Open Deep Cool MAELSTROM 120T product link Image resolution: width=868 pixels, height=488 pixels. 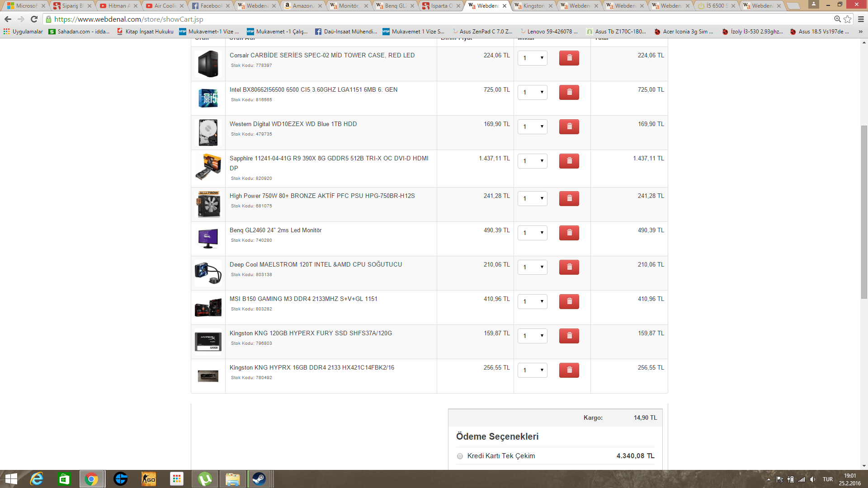[316, 264]
